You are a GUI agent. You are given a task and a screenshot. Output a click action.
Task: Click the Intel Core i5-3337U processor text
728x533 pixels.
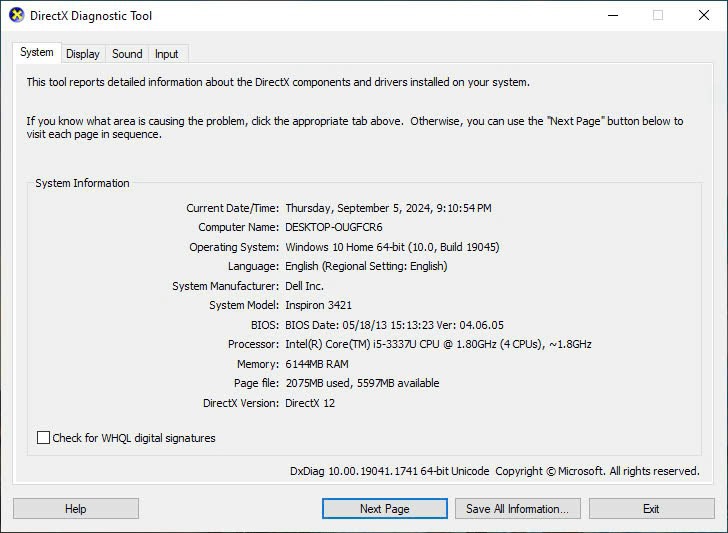pyautogui.click(x=438, y=344)
